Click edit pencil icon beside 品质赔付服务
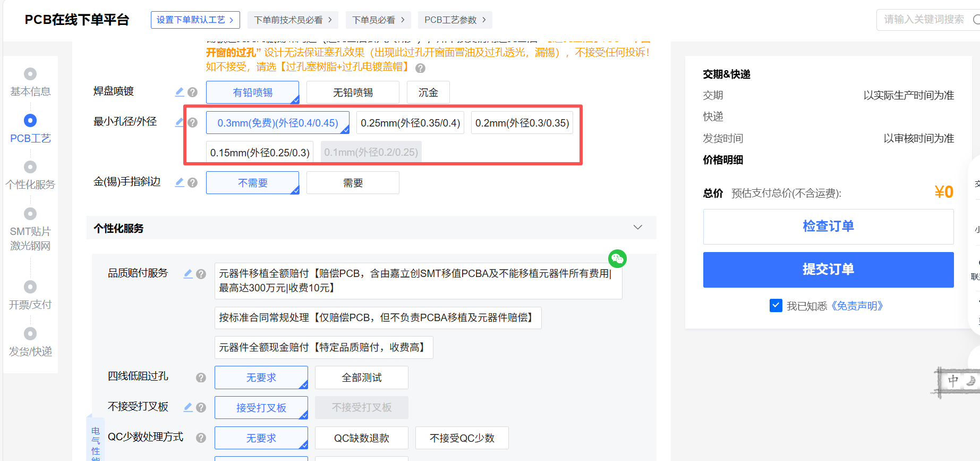This screenshot has height=461, width=980. [x=188, y=274]
